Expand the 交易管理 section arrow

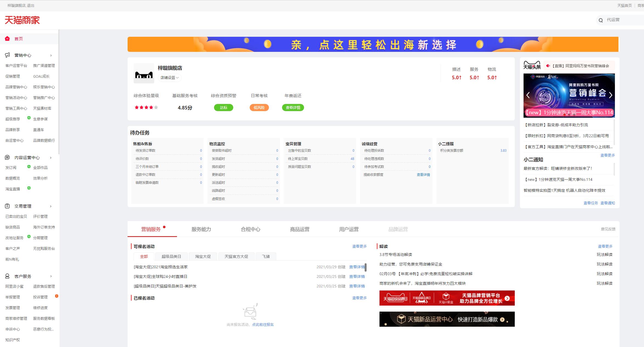click(x=51, y=206)
